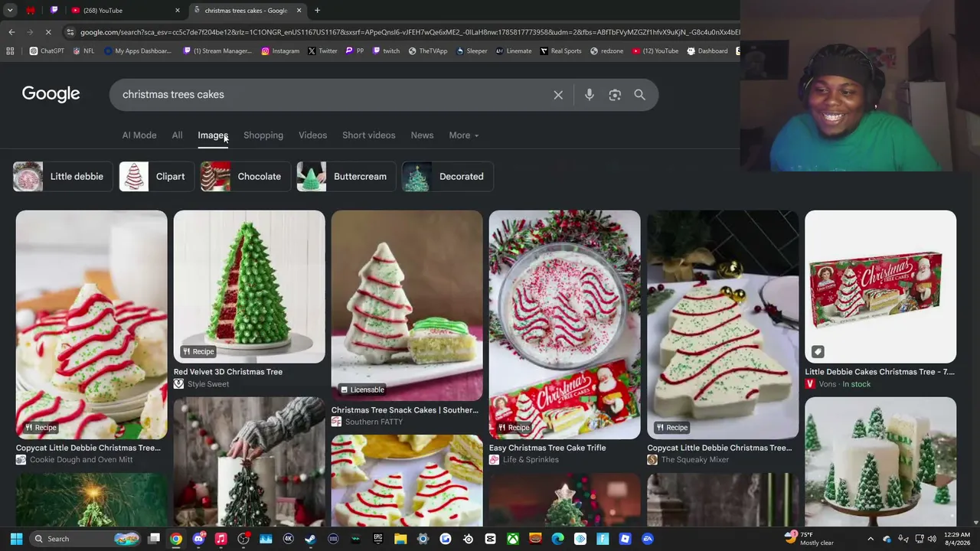Viewport: 980px width, 551px height.
Task: Go back to the previous page
Action: click(x=11, y=32)
